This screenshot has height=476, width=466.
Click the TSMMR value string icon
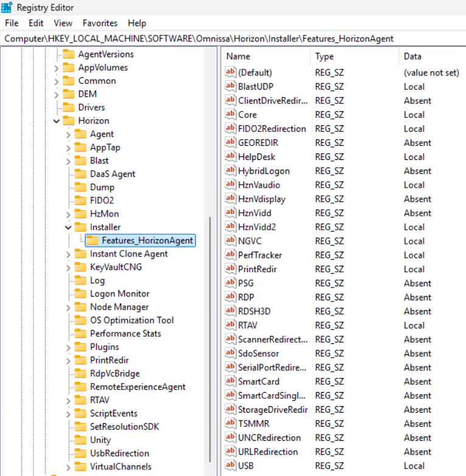[x=231, y=423]
